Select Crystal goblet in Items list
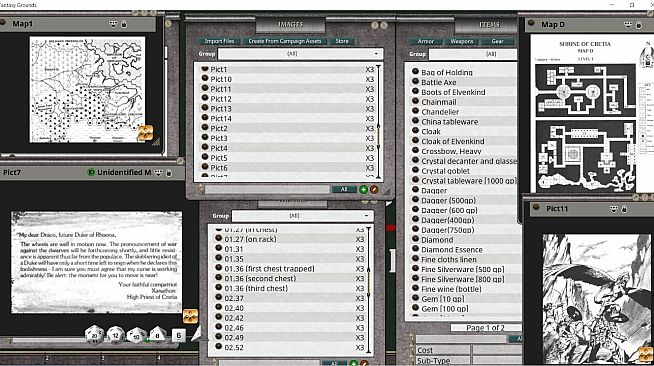Viewport: 654px width, 366px height. coord(445,171)
